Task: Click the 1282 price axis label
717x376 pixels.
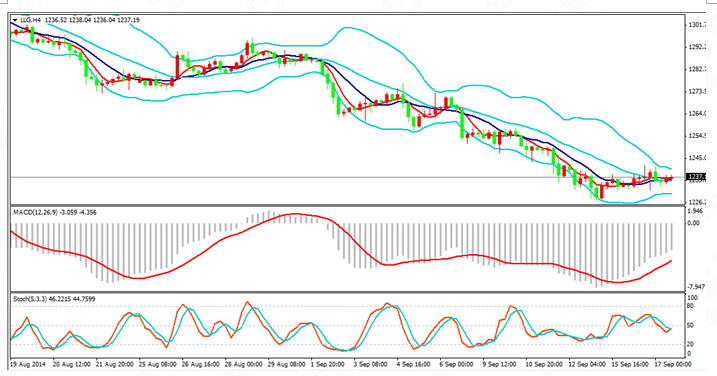Action: (x=697, y=69)
